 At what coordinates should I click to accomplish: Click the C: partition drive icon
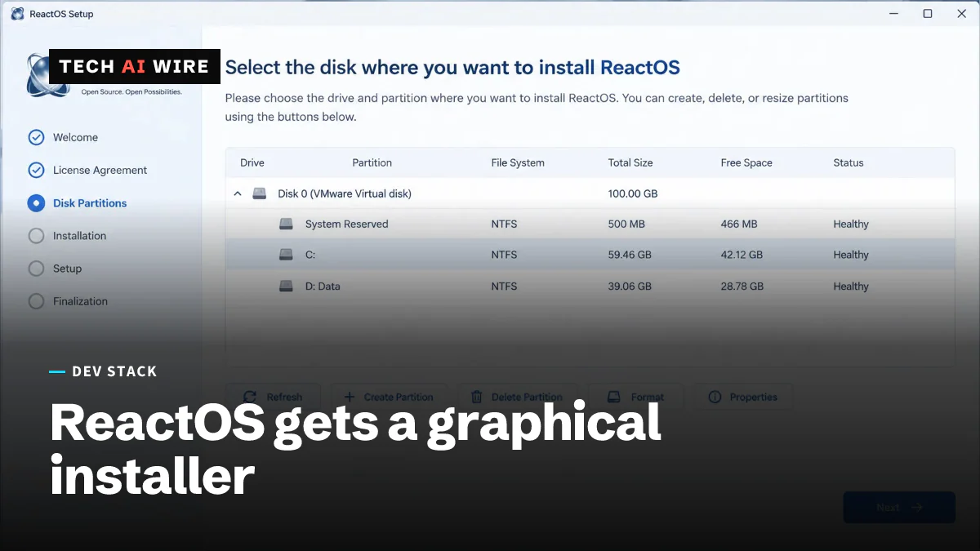286,255
